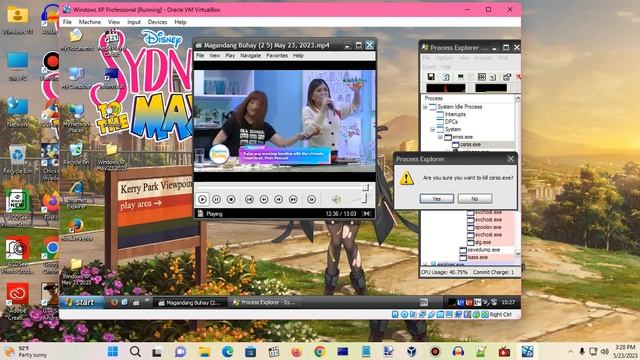The image size is (640, 360).
Task: Open the Windows 11 Start menu
Action: click(x=113, y=351)
